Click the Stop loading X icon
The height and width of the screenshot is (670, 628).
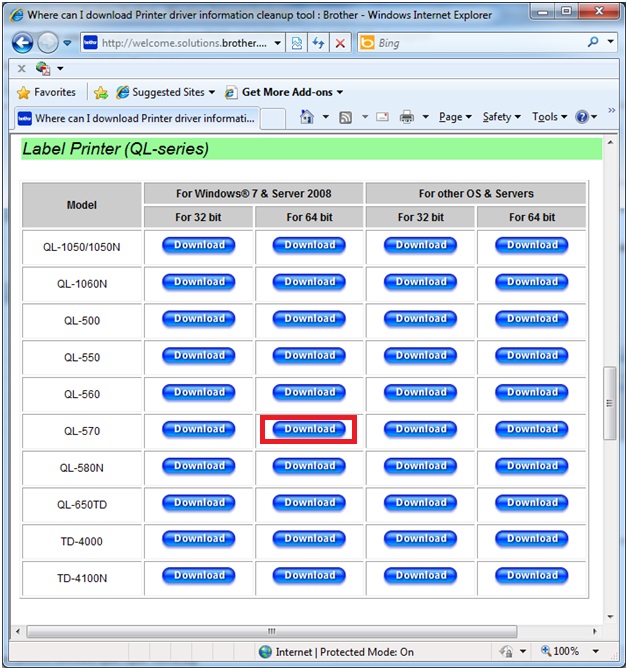[x=340, y=44]
